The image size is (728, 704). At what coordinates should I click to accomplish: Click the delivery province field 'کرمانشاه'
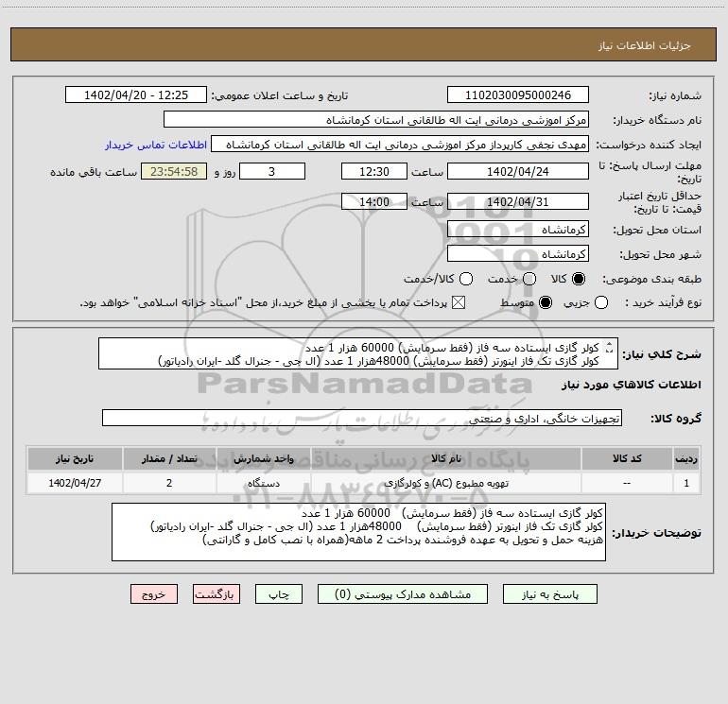(518, 230)
